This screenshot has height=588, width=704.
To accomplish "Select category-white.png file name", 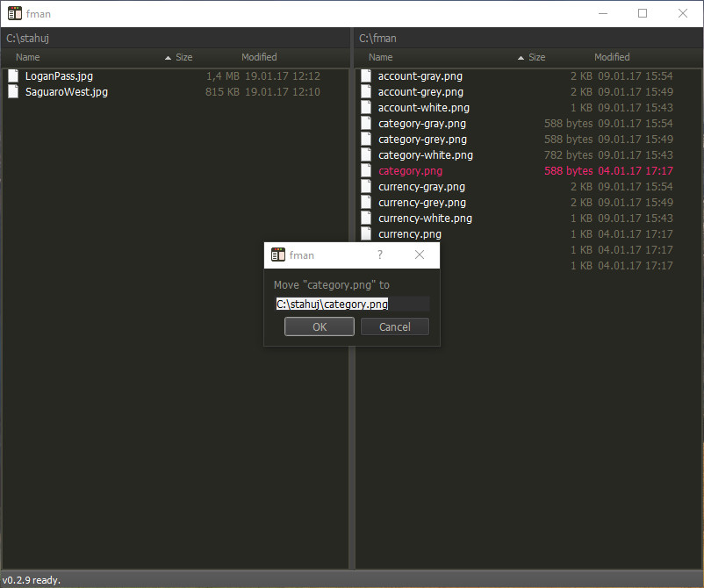I will click(x=426, y=154).
